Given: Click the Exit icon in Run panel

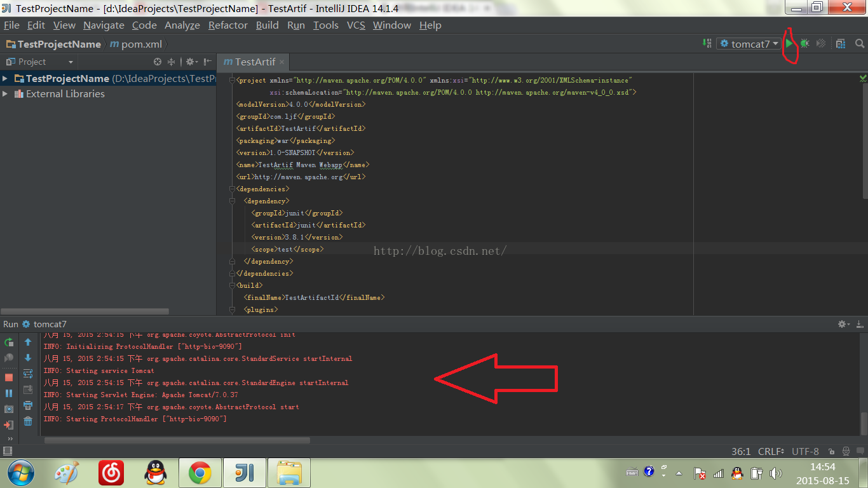Looking at the screenshot, I should pyautogui.click(x=9, y=424).
